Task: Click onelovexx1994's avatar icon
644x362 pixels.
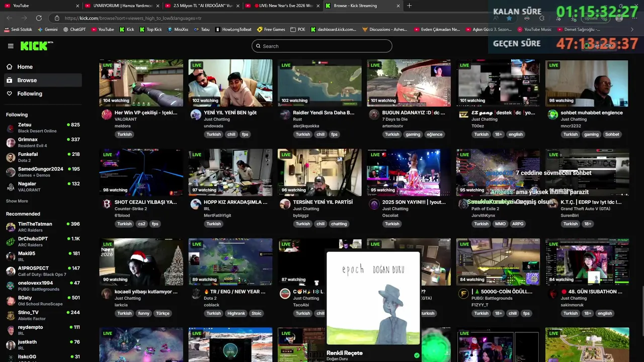Action: click(11, 286)
